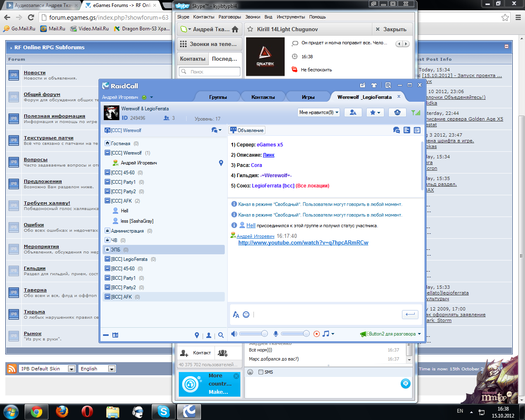
Task: Collapse the [CCC] AFK channel
Action: click(x=107, y=201)
